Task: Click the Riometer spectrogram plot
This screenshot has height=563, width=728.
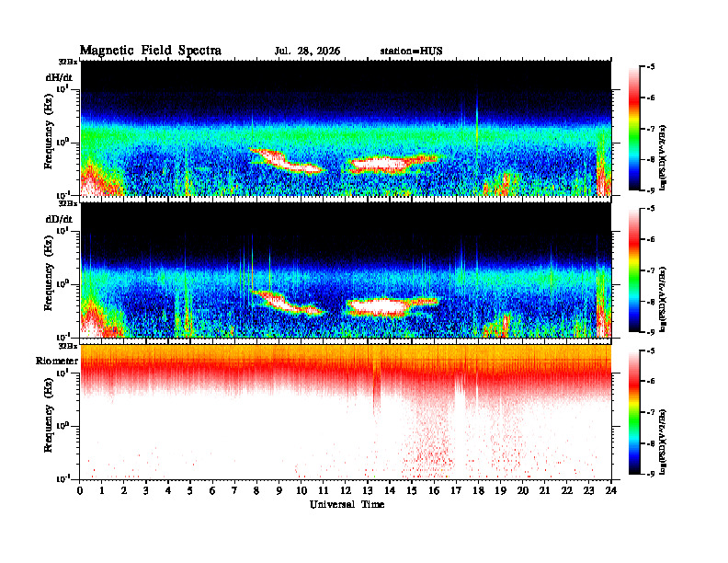Action: (346, 412)
